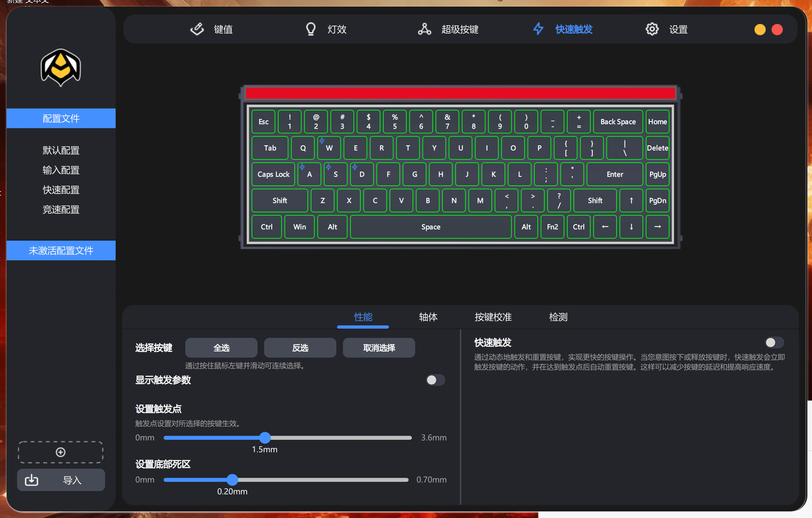
Task: Select the D key with lightning marker
Action: pyautogui.click(x=362, y=174)
